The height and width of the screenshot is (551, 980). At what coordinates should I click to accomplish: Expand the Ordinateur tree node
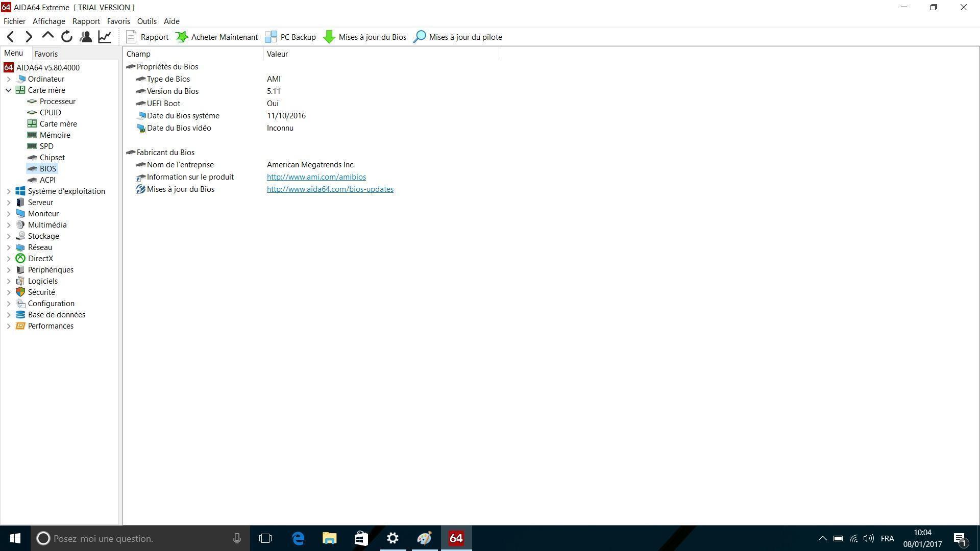[9, 79]
